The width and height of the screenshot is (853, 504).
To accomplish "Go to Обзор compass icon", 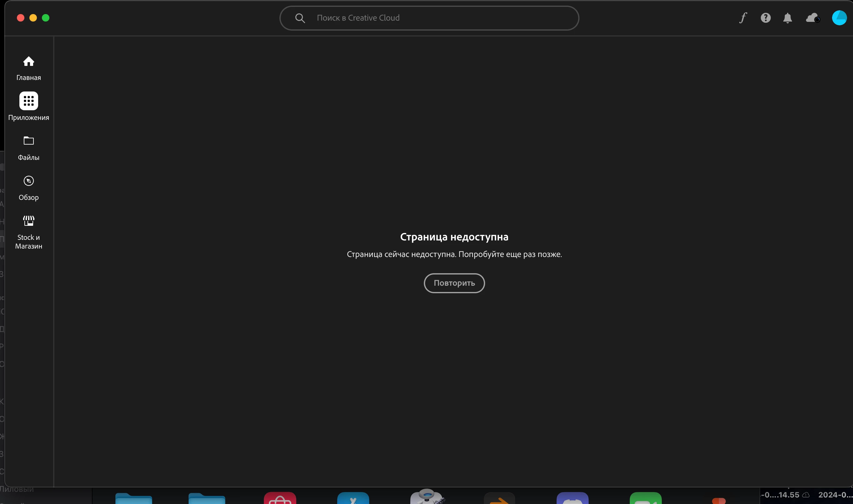I will pyautogui.click(x=28, y=181).
